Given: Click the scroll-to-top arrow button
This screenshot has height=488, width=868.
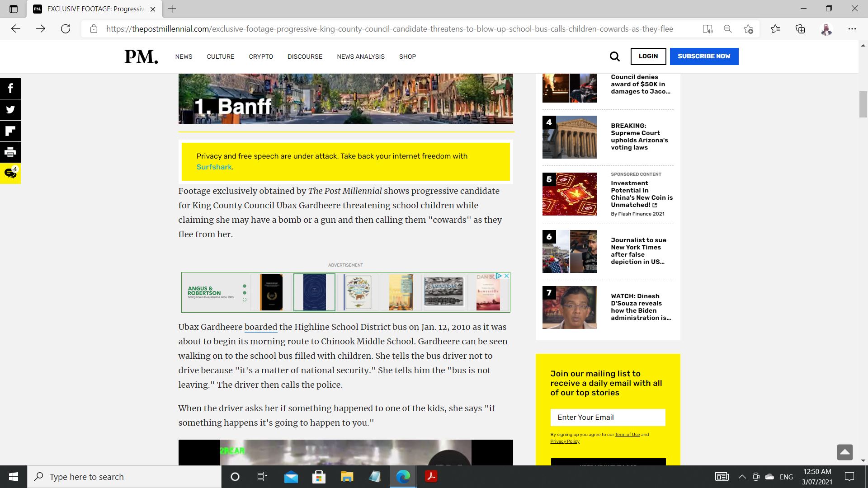Looking at the screenshot, I should (x=844, y=452).
